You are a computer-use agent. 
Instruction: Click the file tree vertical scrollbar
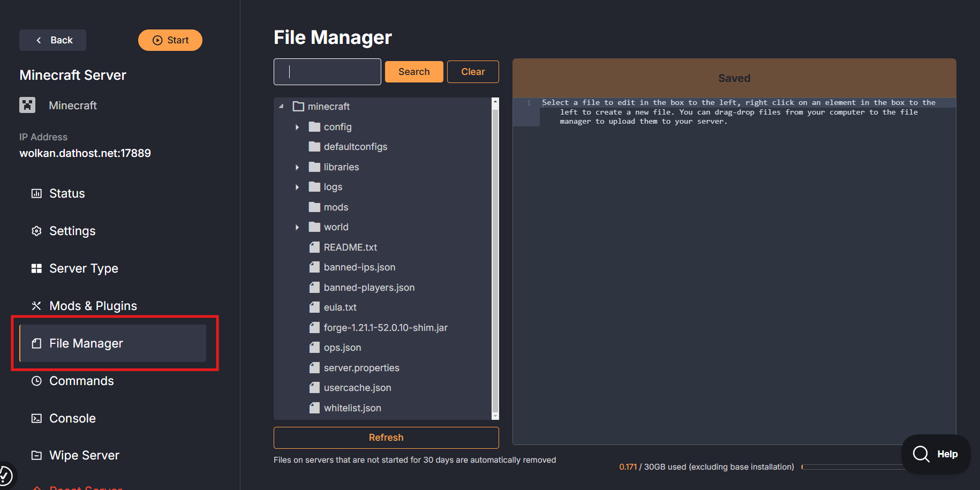[x=495, y=257]
